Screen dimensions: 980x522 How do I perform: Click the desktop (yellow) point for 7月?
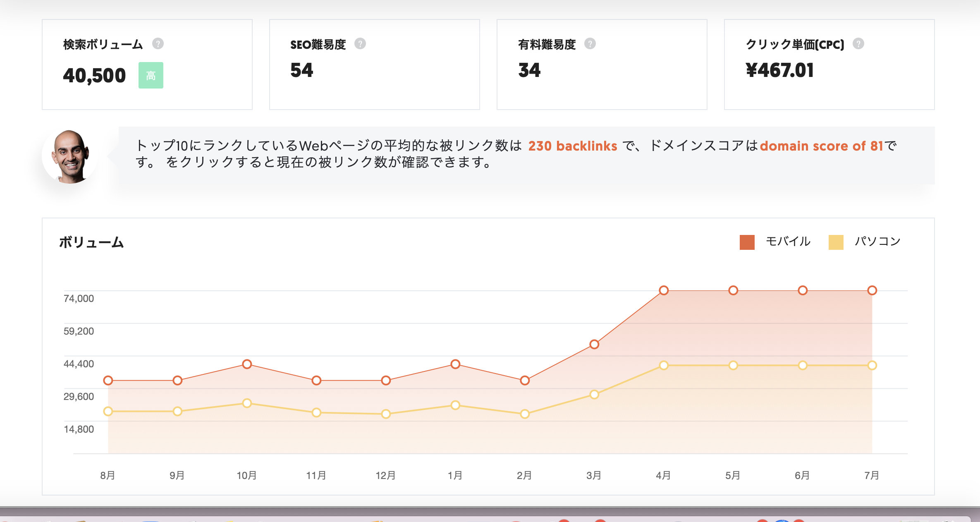click(x=872, y=366)
